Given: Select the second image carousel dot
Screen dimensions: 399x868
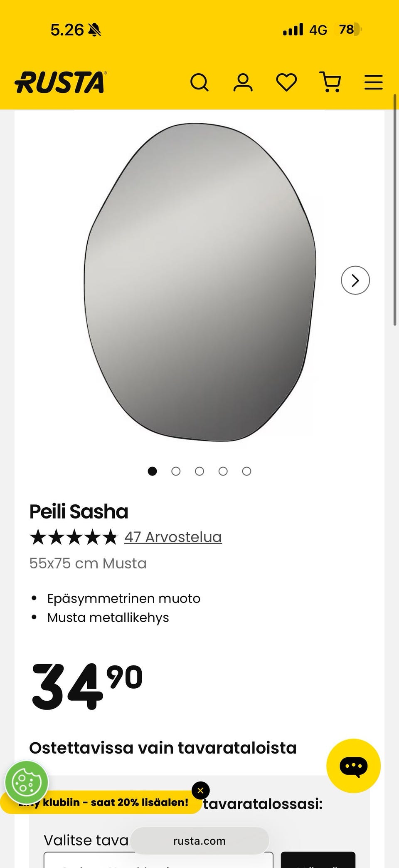Looking at the screenshot, I should point(176,471).
